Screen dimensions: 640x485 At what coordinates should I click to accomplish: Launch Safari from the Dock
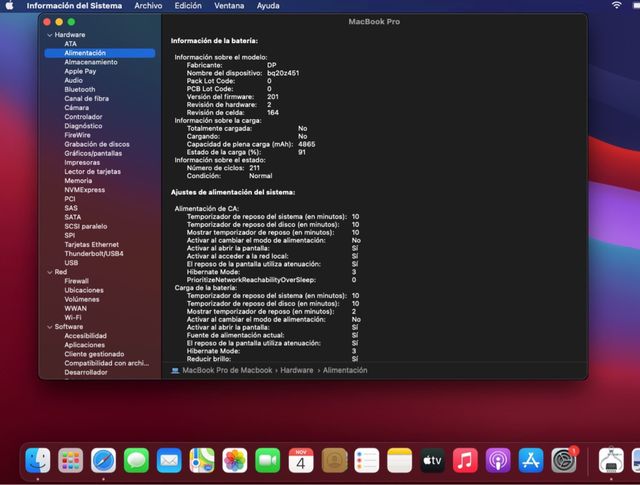coord(103,460)
